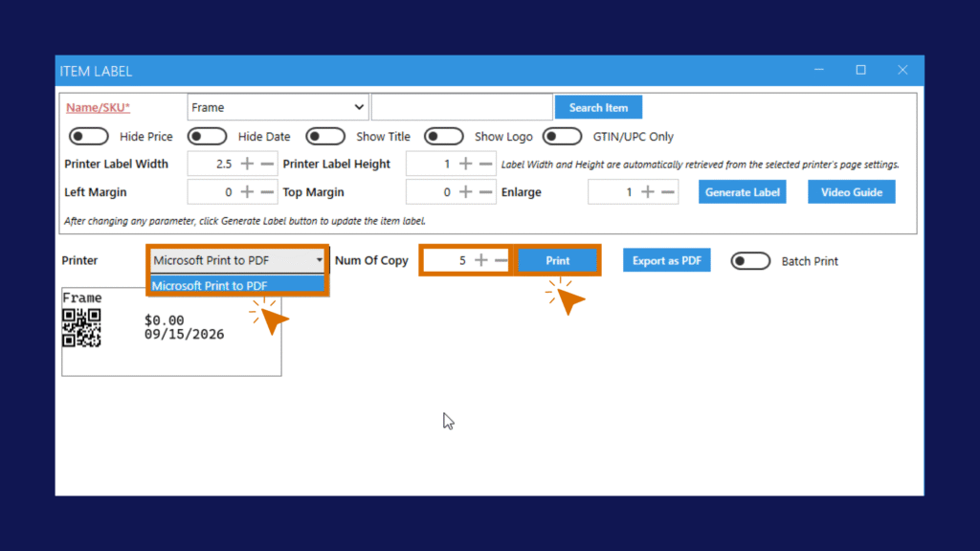Select Microsoft Print to PDF list option
The height and width of the screenshot is (551, 980).
point(237,285)
